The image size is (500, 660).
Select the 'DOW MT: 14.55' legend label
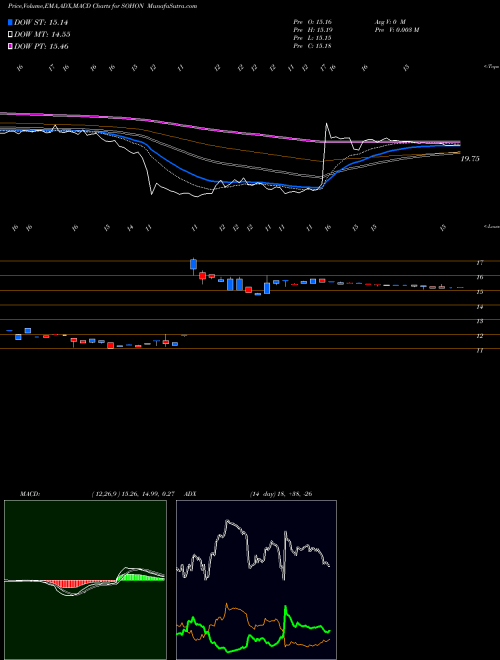tap(42, 35)
